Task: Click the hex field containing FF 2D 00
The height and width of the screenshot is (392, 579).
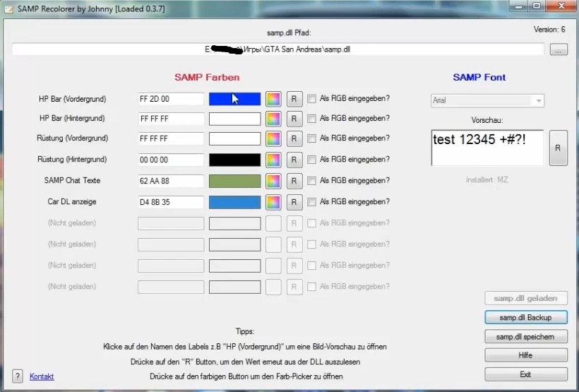Action: [171, 99]
